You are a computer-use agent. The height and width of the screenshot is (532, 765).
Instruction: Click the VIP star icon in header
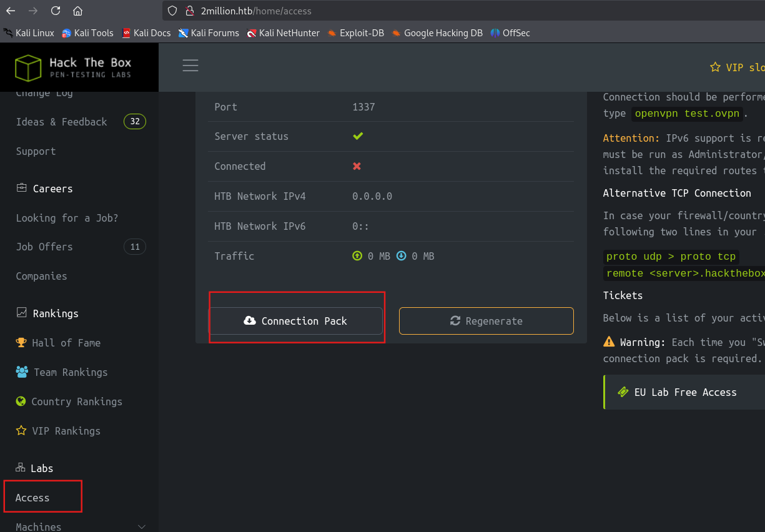(716, 67)
